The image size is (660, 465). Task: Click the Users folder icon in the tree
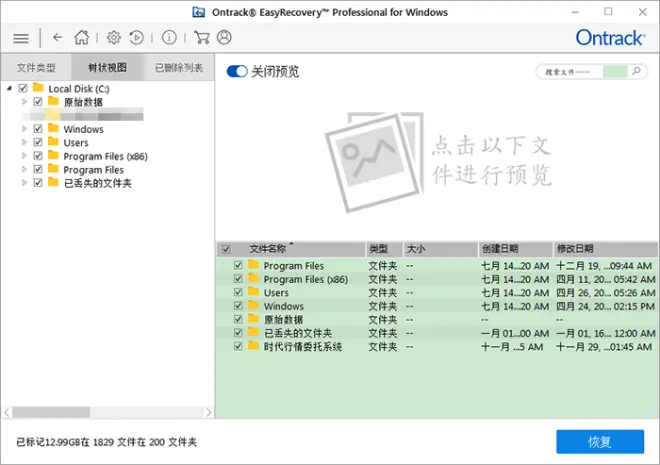point(53,141)
